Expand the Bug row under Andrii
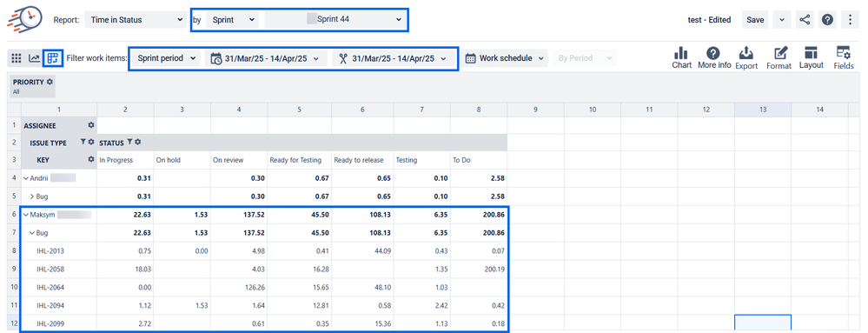 (32, 196)
